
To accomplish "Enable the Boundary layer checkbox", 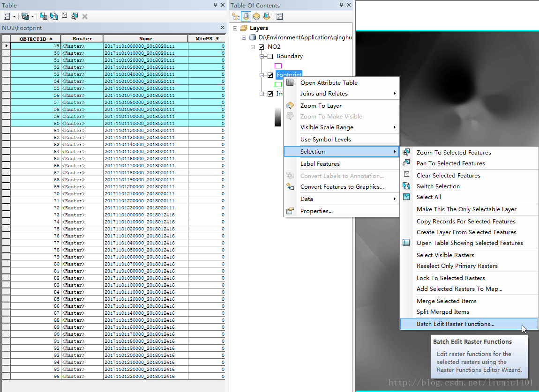I will [x=270, y=56].
